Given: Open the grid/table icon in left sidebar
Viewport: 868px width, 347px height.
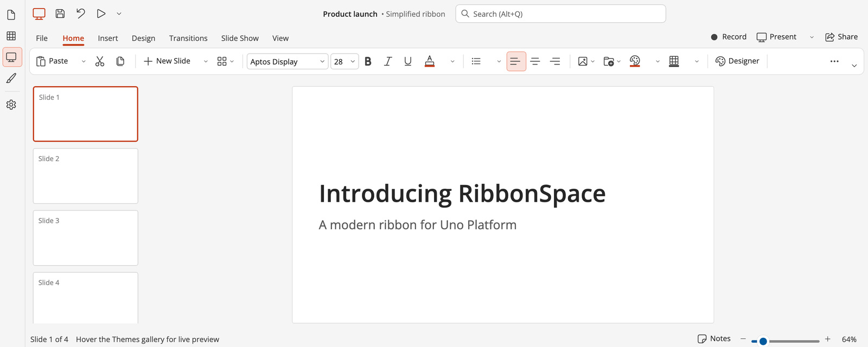Looking at the screenshot, I should click(x=11, y=36).
